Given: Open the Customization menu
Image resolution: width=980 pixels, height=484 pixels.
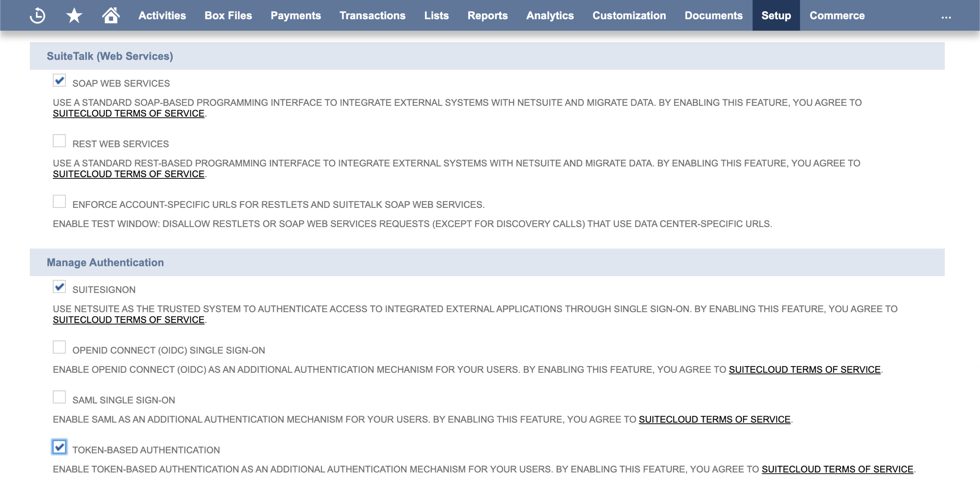Looking at the screenshot, I should coord(629,15).
